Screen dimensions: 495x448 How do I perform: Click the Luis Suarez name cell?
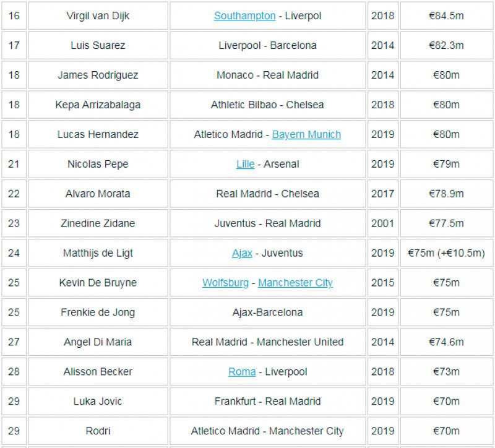98,46
